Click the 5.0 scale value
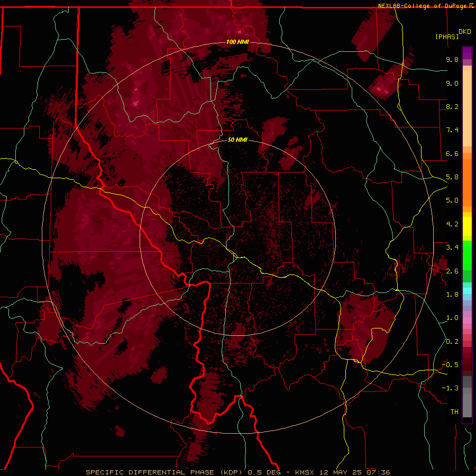476x476 pixels. click(452, 200)
